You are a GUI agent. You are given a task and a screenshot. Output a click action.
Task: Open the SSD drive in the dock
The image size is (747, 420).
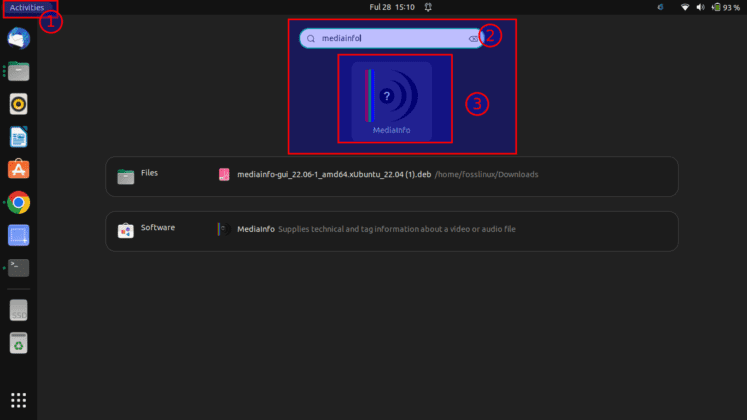[18, 311]
